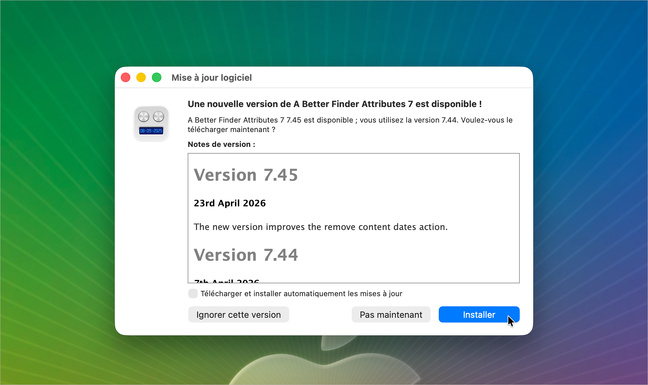Close the Mise à jour logiciel window
The width and height of the screenshot is (648, 385).
(x=126, y=78)
